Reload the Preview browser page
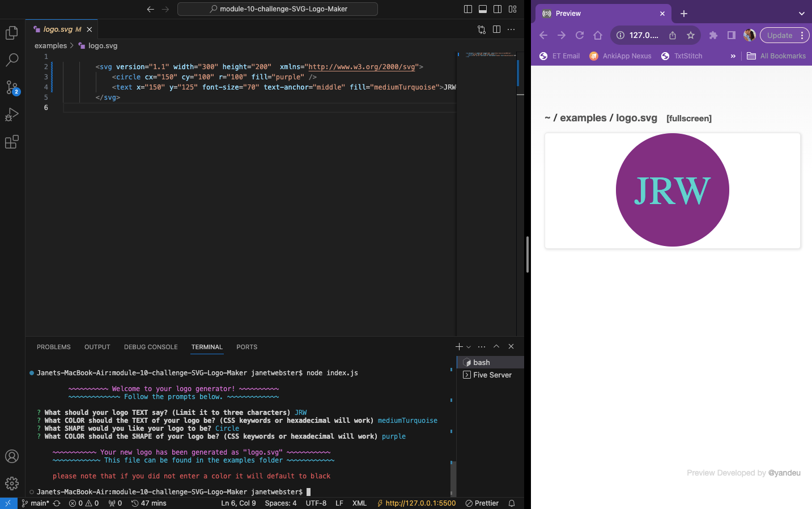812x509 pixels. 580,35
